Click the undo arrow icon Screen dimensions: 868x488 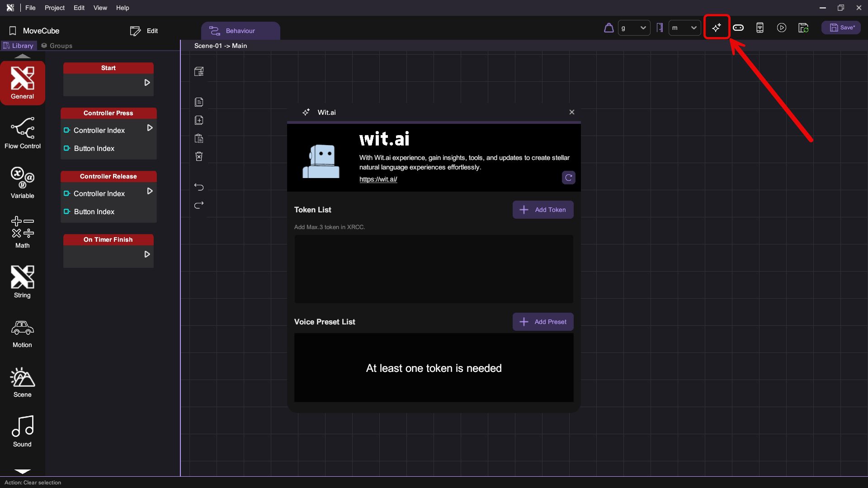pyautogui.click(x=199, y=187)
